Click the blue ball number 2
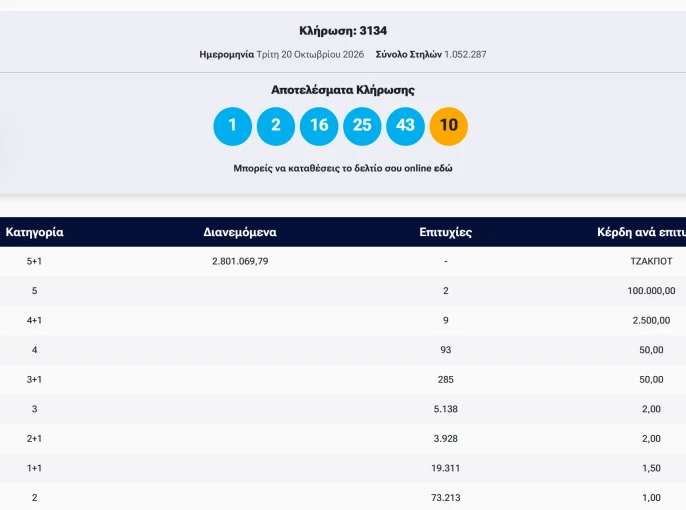This screenshot has height=510, width=686. [x=276, y=126]
